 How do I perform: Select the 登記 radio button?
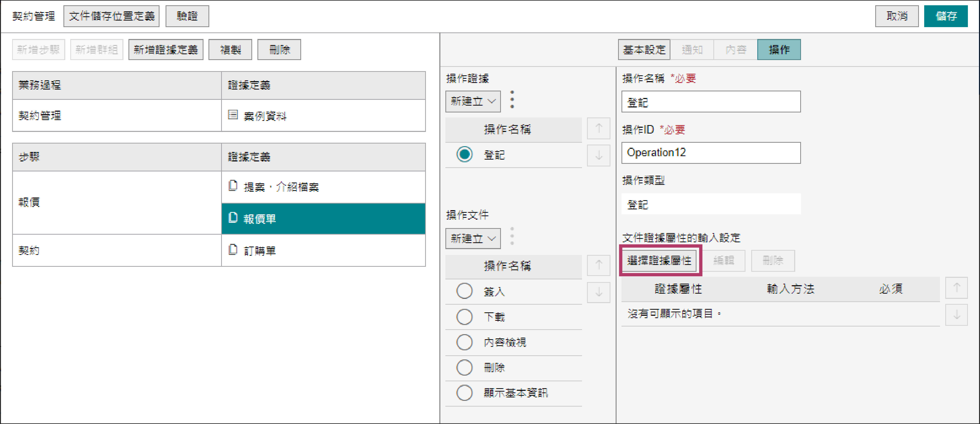point(465,155)
